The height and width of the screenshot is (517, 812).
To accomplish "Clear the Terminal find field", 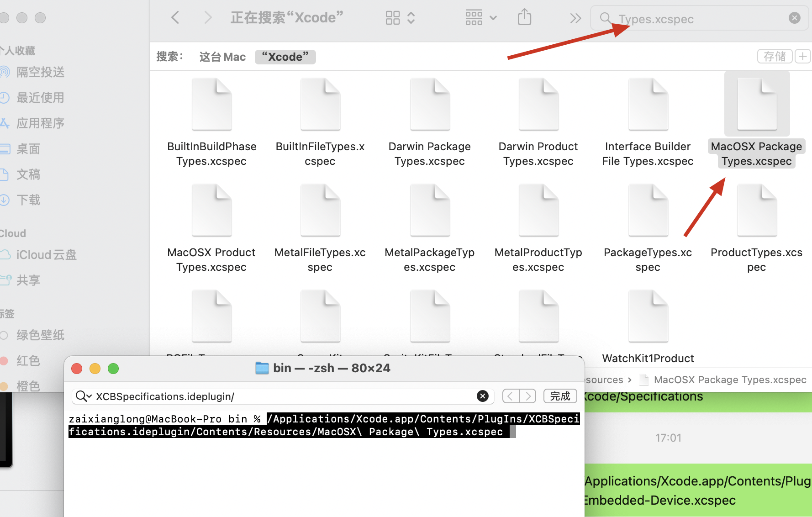I will pos(483,396).
